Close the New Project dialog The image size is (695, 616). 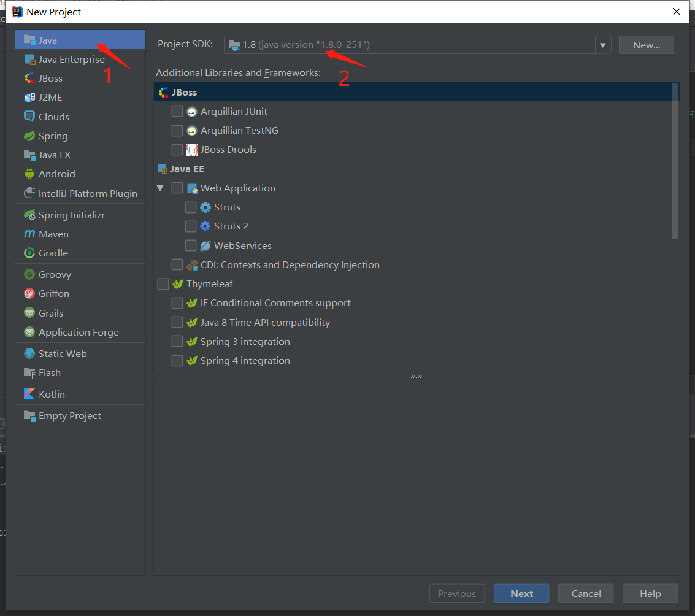[677, 12]
